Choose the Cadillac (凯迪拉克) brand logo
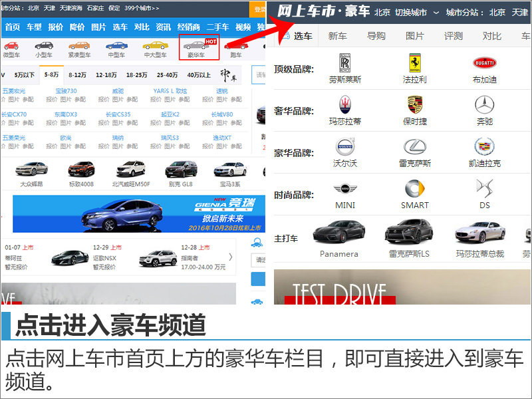 pos(485,146)
